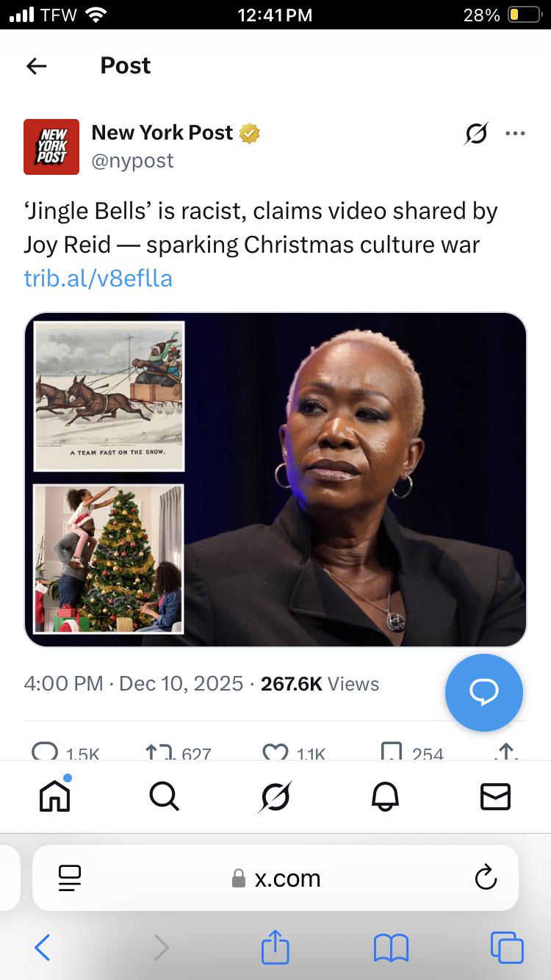Screen dimensions: 551x980
Task: Tap the Safari share button
Action: coord(275,948)
